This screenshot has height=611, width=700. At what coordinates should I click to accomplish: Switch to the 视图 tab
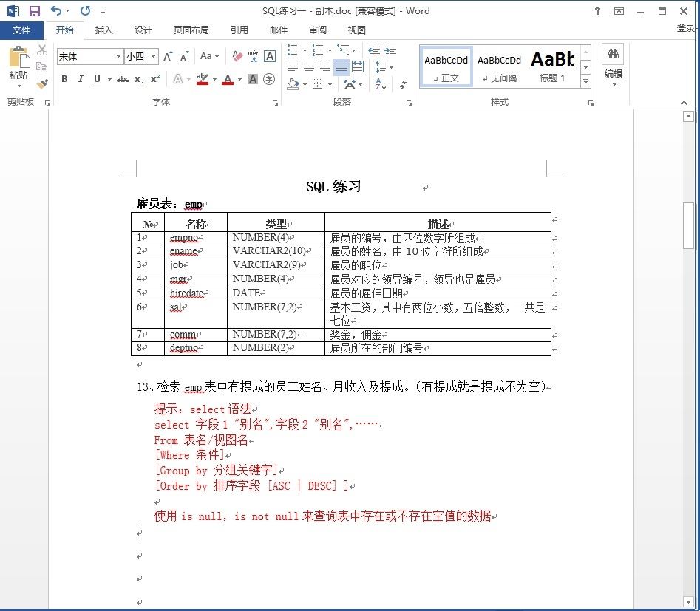pos(357,30)
